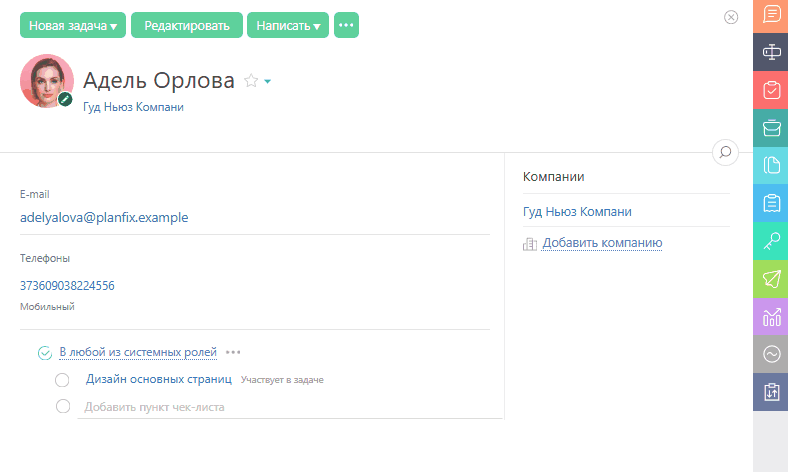Open the orange chat sidebar icon
The width and height of the screenshot is (788, 472).
pyautogui.click(x=770, y=16)
